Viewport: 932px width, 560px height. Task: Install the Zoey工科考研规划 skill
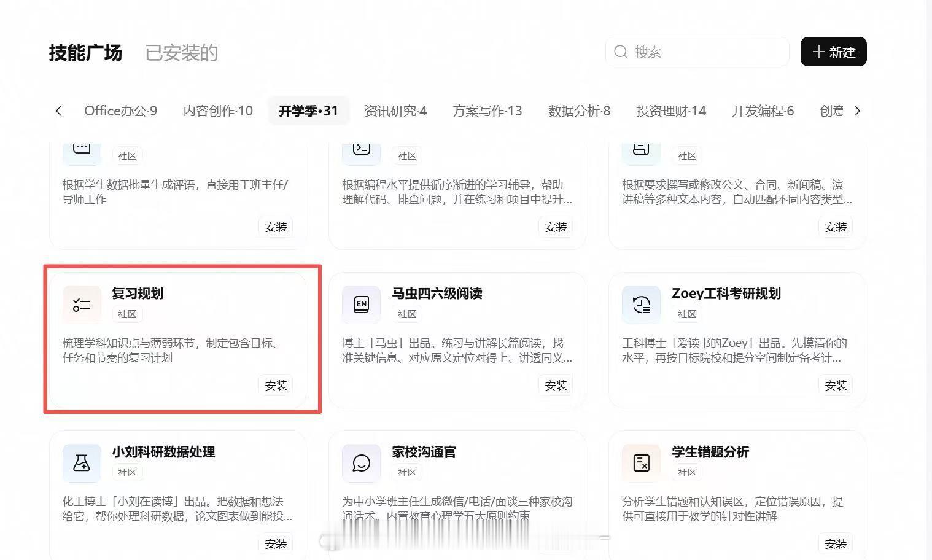pos(836,386)
